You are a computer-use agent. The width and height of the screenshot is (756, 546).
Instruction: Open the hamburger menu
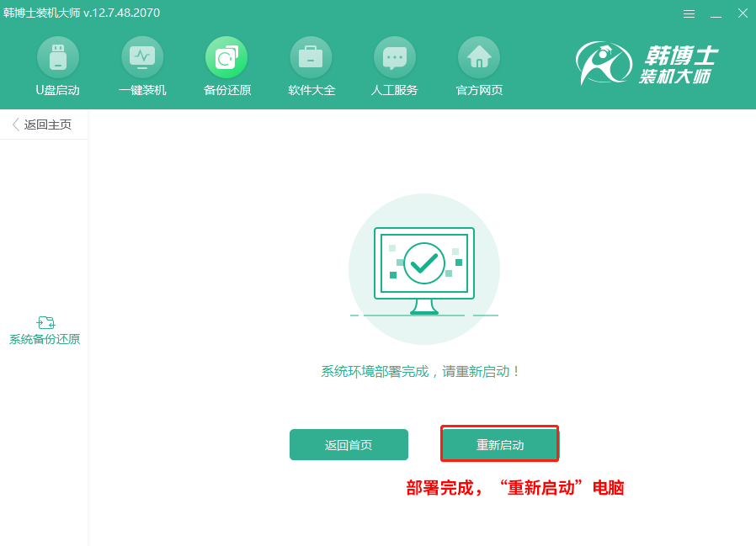click(x=689, y=13)
